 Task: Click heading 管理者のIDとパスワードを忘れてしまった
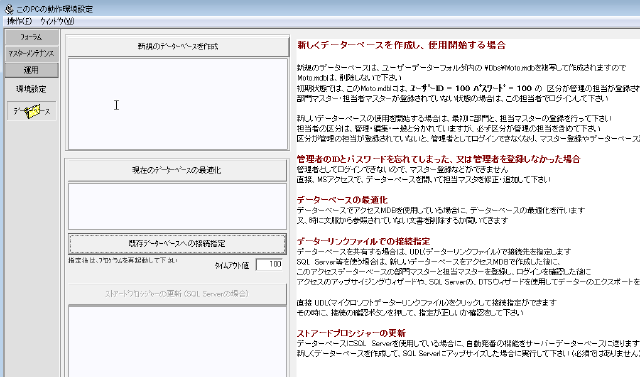(438, 159)
